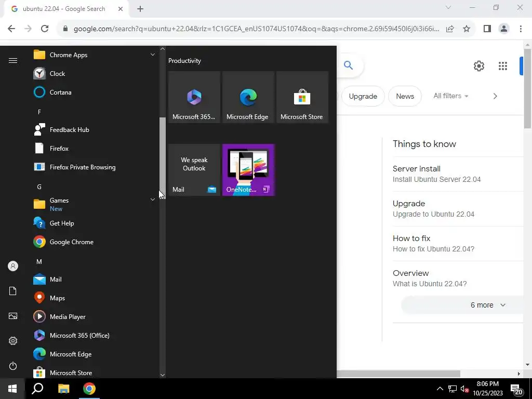Jump to letter M app group
The height and width of the screenshot is (399, 532).
coord(39,262)
